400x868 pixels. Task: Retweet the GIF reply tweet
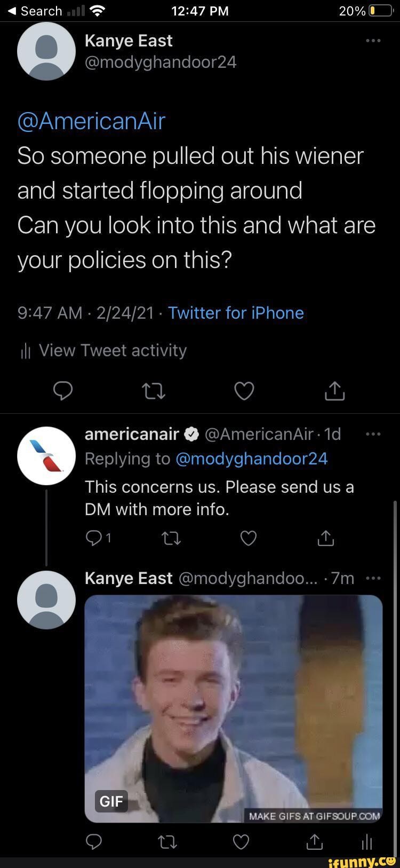pyautogui.click(x=167, y=842)
